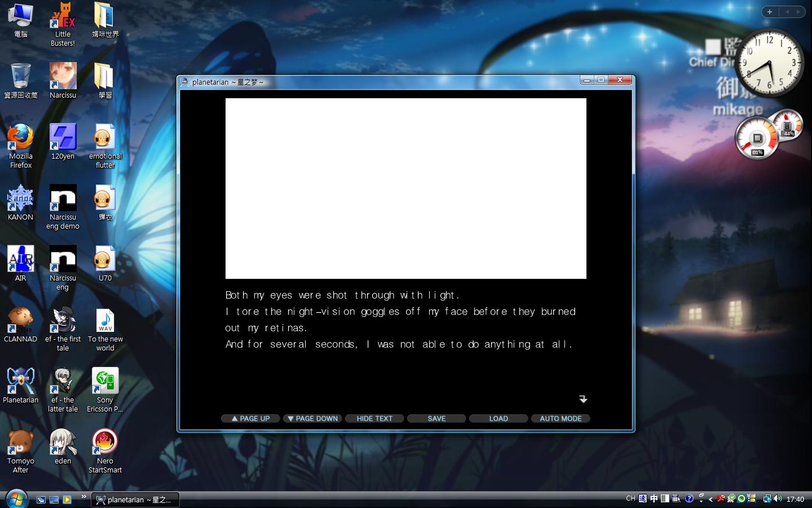This screenshot has height=508, width=812.
Task: Click the sidebar next gadgets arrow
Action: (798, 11)
